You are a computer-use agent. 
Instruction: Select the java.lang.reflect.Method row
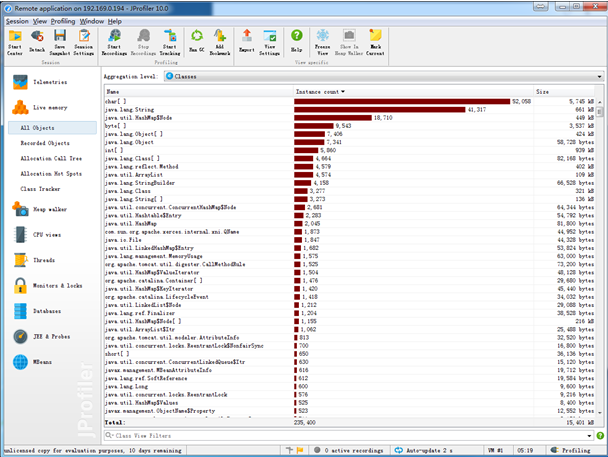350,167
